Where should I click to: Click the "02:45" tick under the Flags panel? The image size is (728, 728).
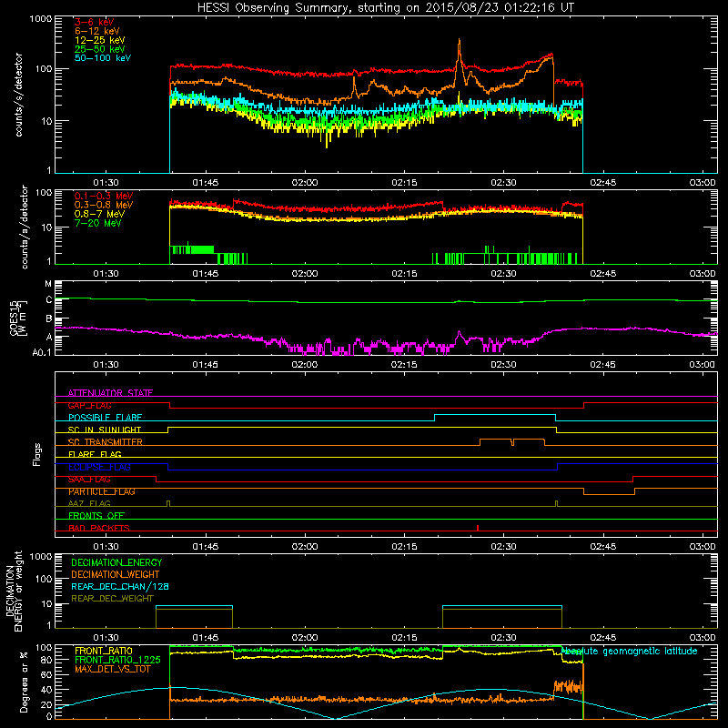pos(603,547)
